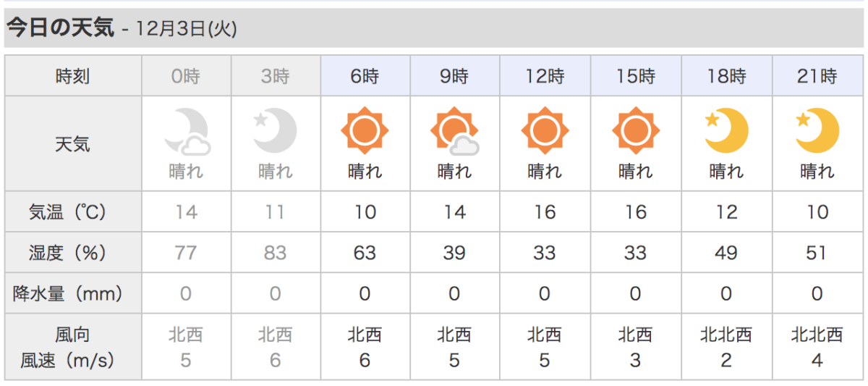Click the 18時 yellow moon icon
Viewport: 868px width, 386px height.
click(x=726, y=131)
